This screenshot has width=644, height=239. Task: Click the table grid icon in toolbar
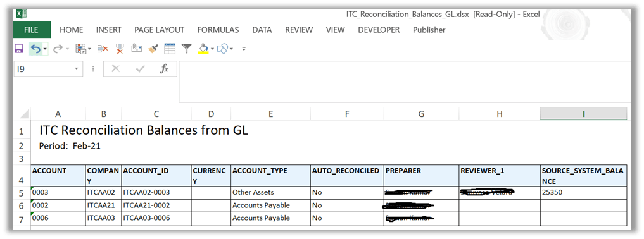(170, 49)
